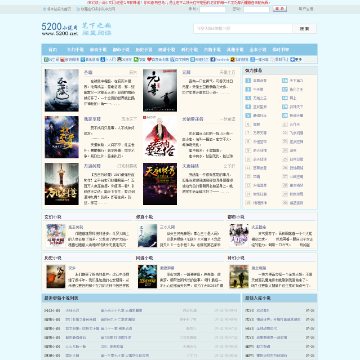360x360 pixels.
Task: Click the black-and-white swordsman book cover
Action: click(x=160, y=90)
